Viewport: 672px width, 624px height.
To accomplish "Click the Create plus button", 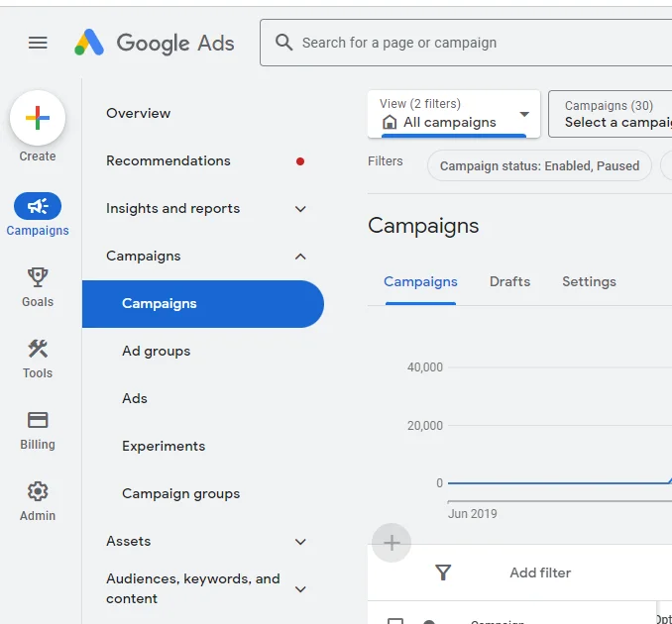I will coord(38,118).
